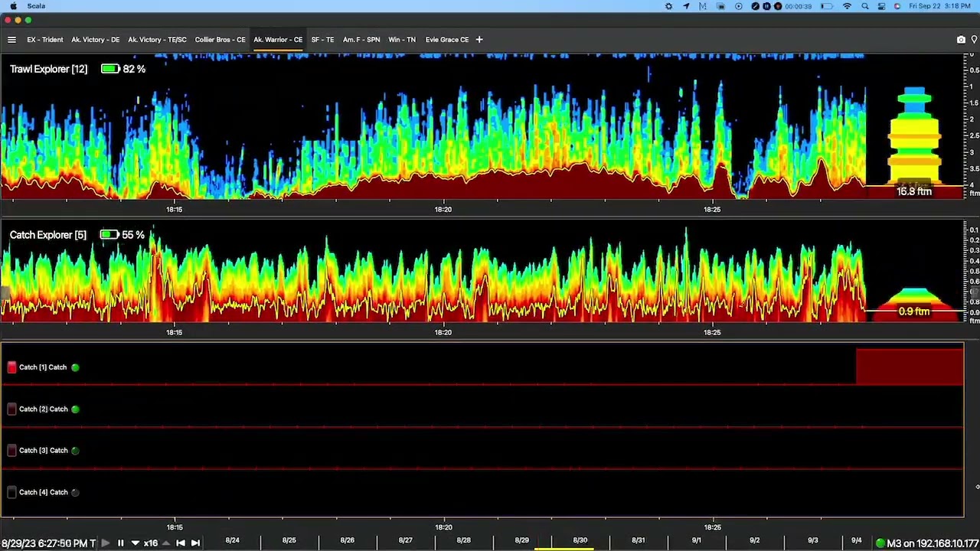Click the Catch [2] Catch label

(x=43, y=409)
